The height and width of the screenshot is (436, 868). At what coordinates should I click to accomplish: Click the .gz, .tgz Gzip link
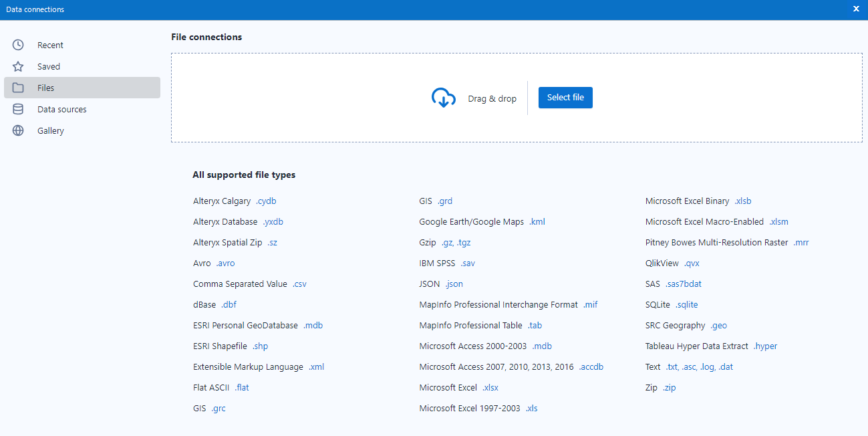456,242
